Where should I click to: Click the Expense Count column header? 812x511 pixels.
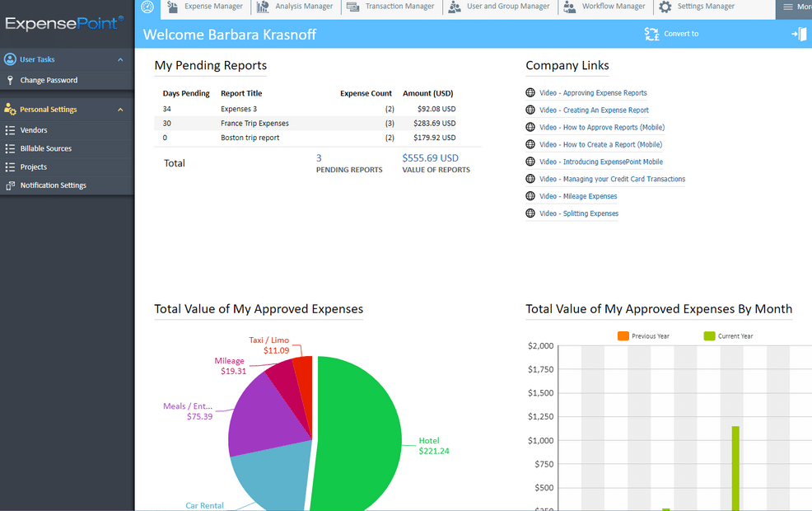[366, 93]
